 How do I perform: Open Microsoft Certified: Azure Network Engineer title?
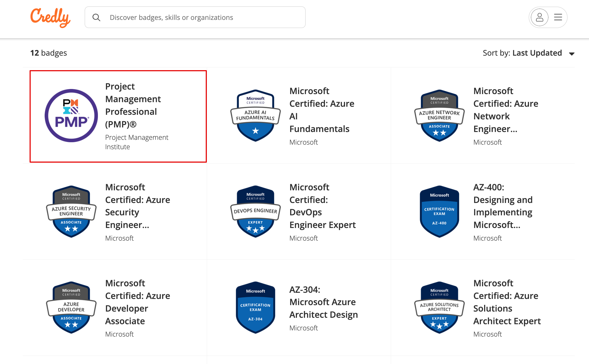506,110
